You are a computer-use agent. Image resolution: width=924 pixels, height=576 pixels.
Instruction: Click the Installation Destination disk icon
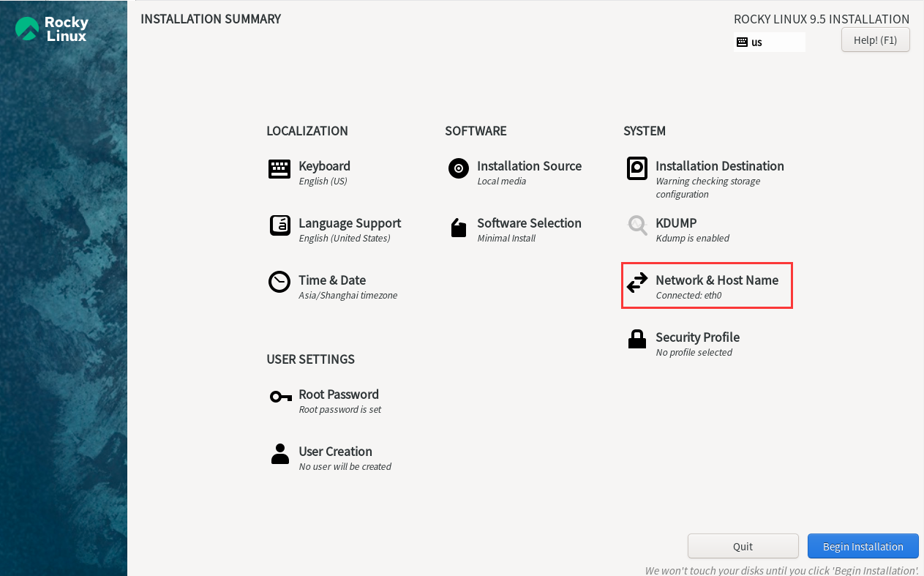click(637, 168)
